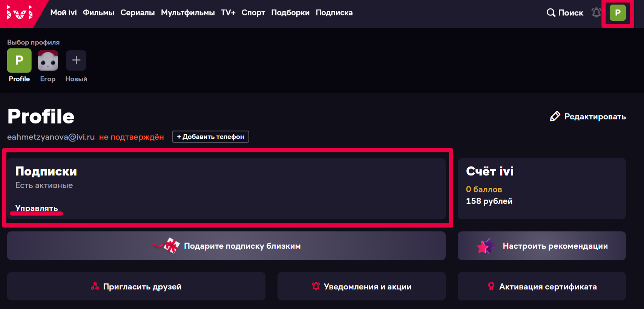Click the ivi logo in header
The image size is (644, 309).
20,13
